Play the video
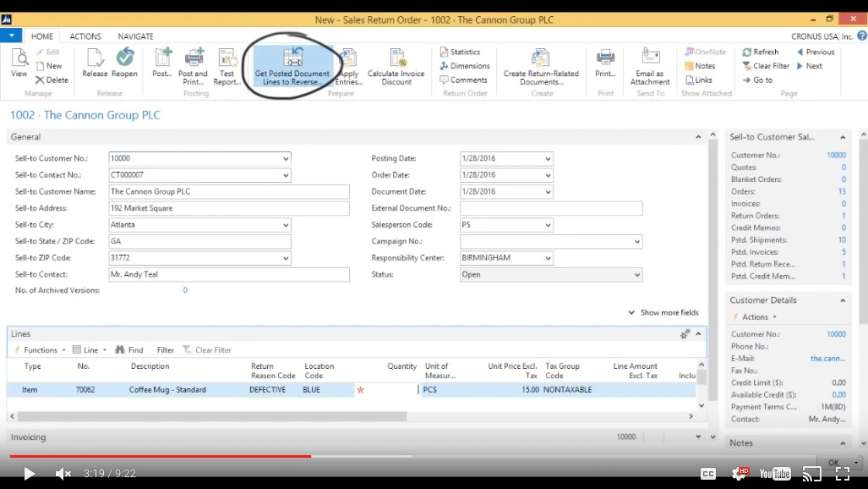This screenshot has height=489, width=868. [29, 474]
